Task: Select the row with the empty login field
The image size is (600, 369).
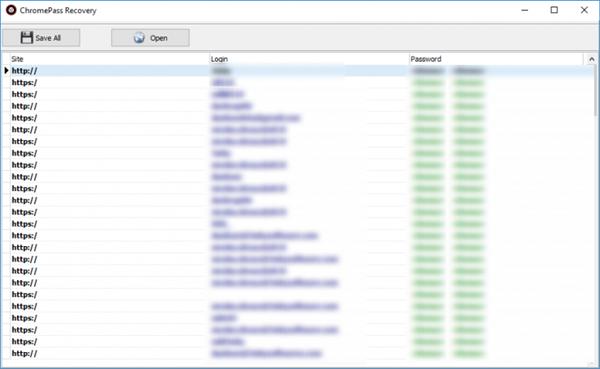Action: tap(298, 294)
